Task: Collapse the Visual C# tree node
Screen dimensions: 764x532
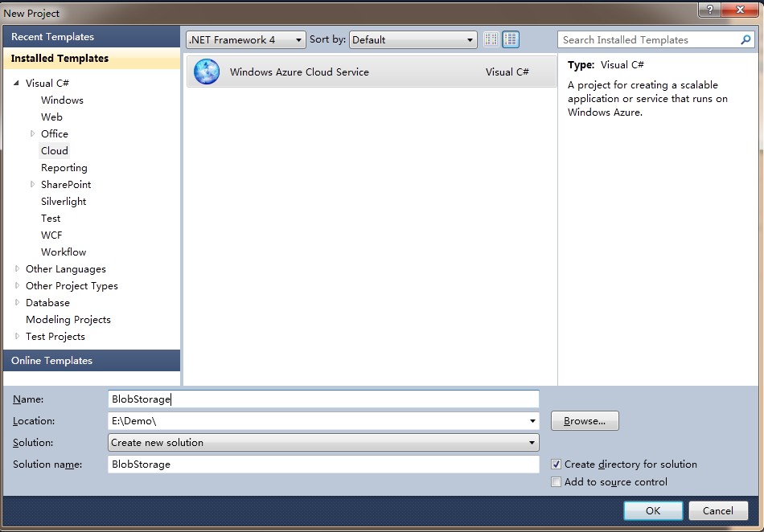Action: (17, 84)
